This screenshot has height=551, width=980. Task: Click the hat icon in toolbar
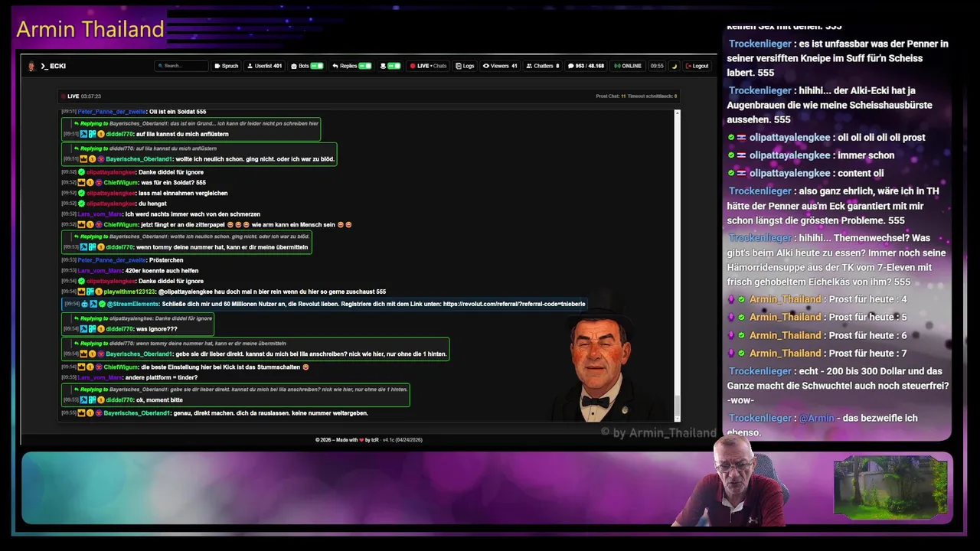(383, 66)
